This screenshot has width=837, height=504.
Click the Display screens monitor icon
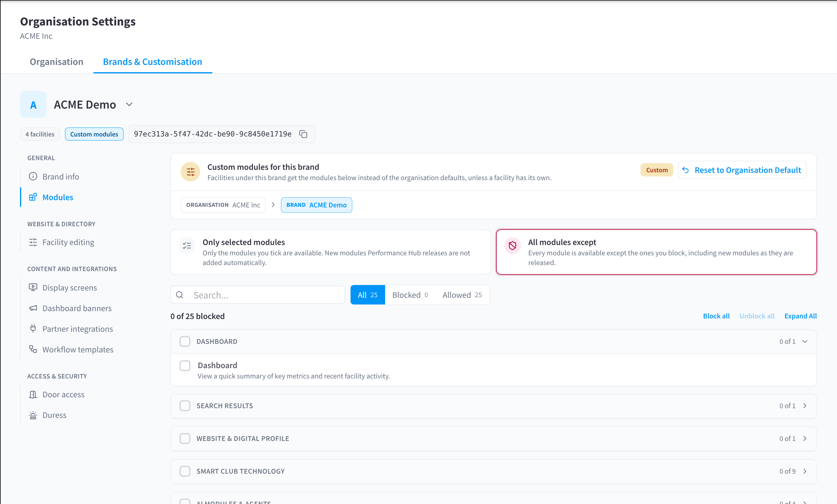pyautogui.click(x=33, y=288)
